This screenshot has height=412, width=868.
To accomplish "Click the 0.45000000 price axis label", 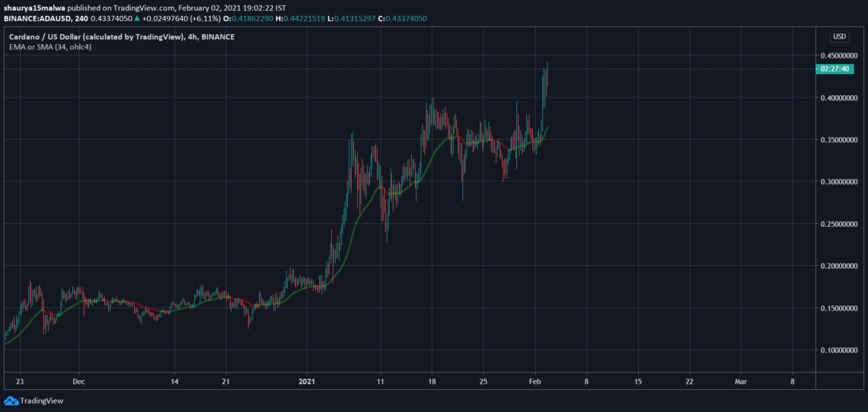I will 840,56.
